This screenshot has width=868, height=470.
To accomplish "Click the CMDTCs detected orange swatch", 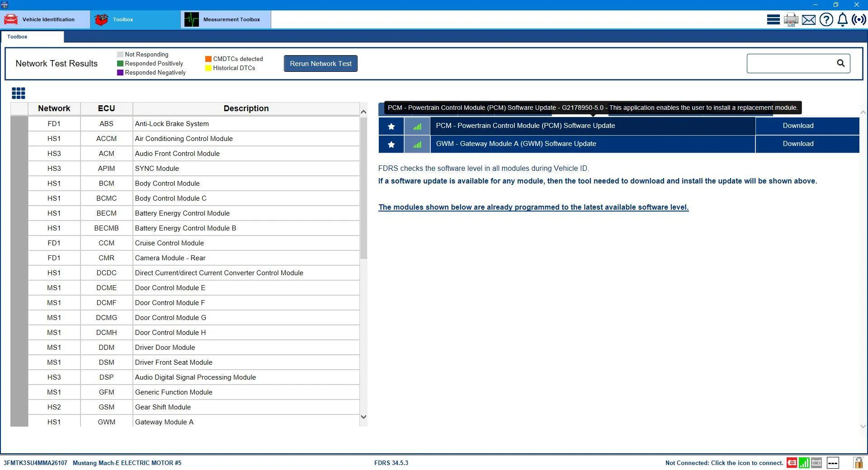I will coord(208,59).
